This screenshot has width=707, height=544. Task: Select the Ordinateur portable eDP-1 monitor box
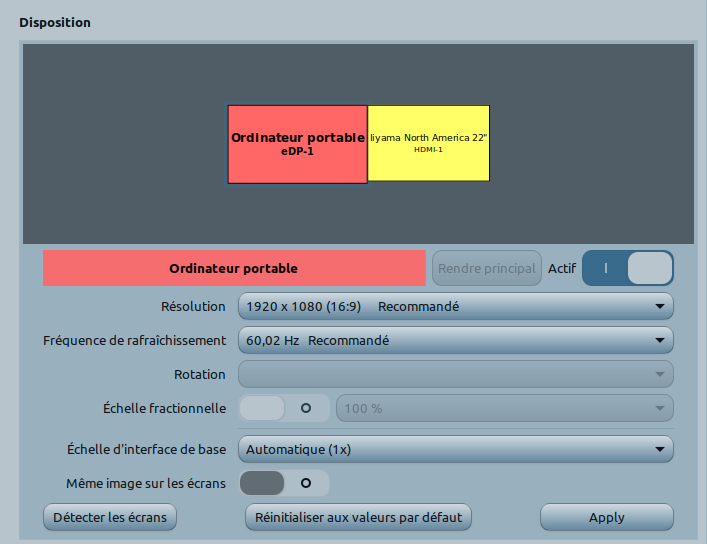pos(297,144)
